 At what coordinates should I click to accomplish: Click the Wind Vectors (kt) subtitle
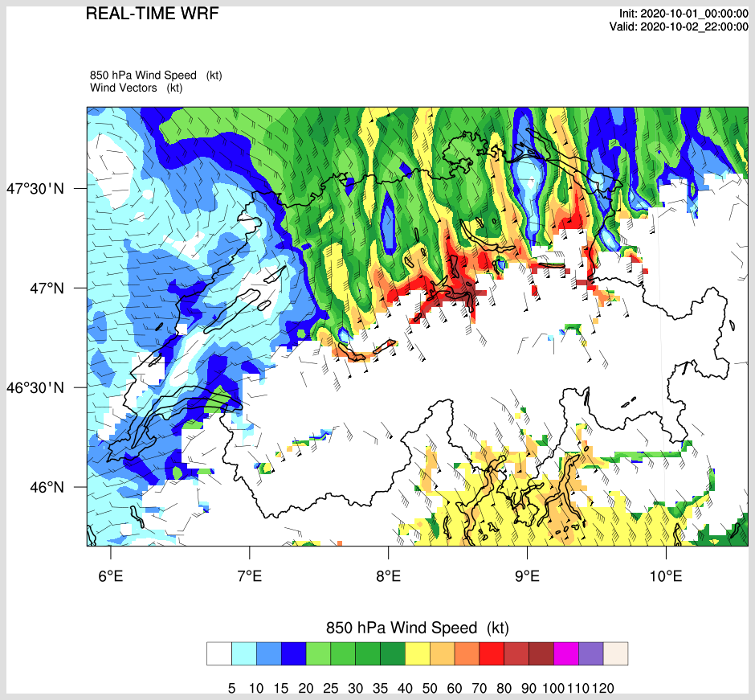click(x=137, y=88)
